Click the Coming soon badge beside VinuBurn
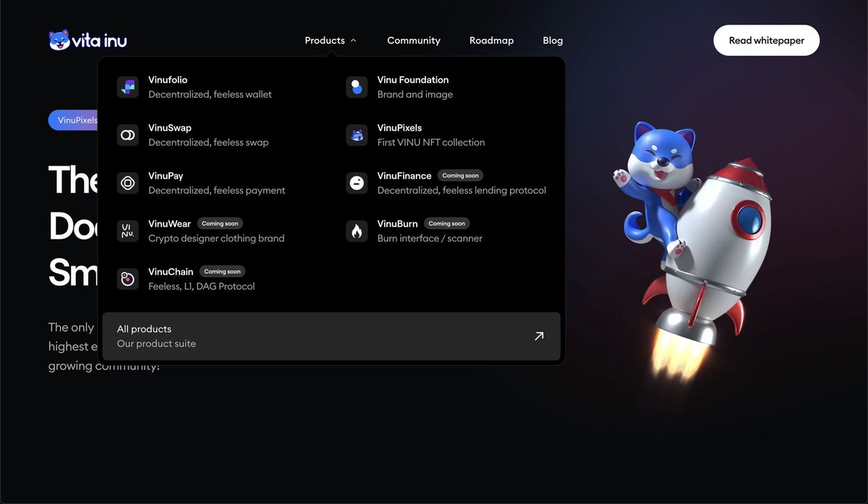The width and height of the screenshot is (868, 504). pyautogui.click(x=447, y=223)
